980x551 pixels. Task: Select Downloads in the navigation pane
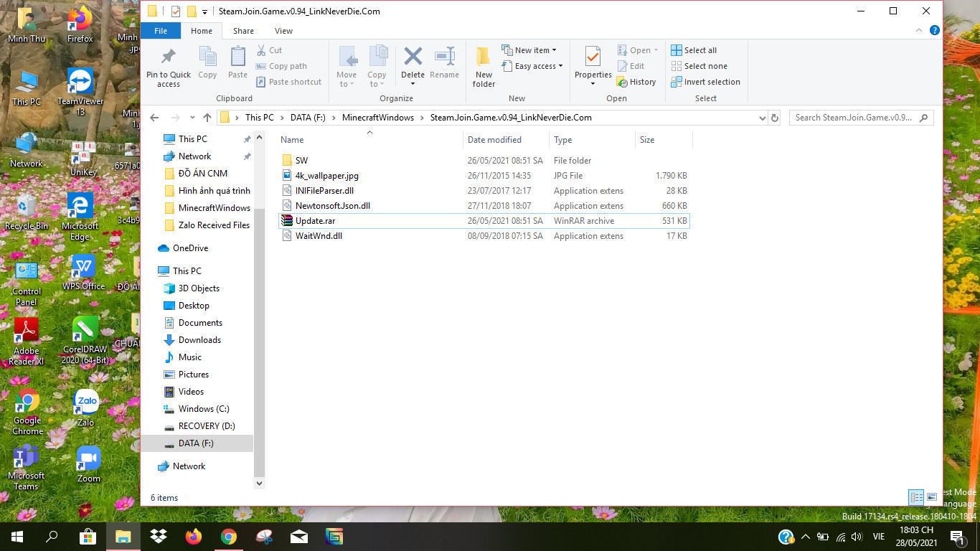click(x=199, y=340)
